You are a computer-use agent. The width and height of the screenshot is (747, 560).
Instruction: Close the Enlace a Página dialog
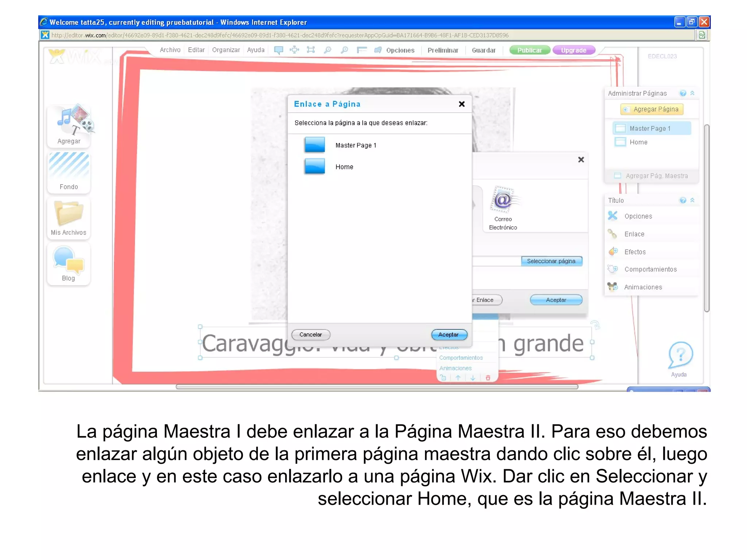click(462, 104)
